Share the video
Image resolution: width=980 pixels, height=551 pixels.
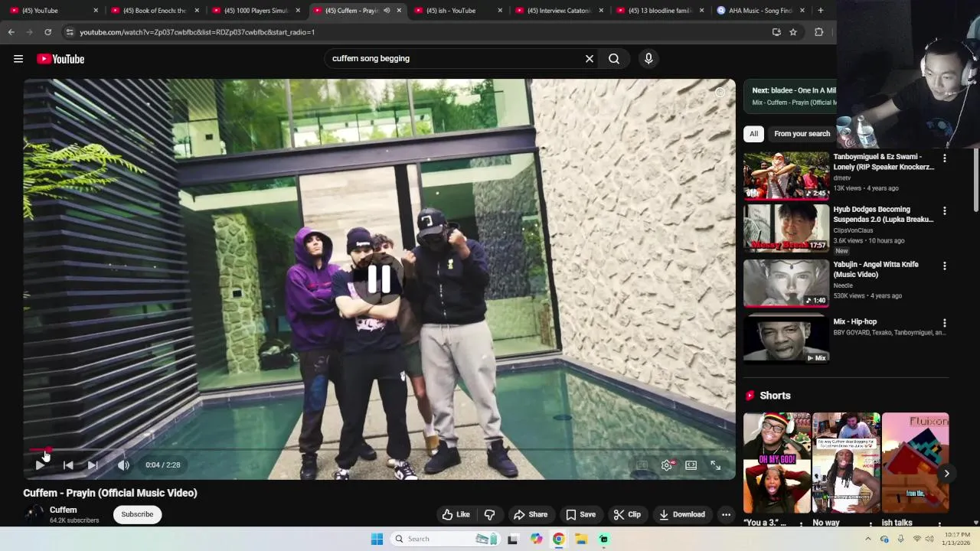click(x=531, y=514)
